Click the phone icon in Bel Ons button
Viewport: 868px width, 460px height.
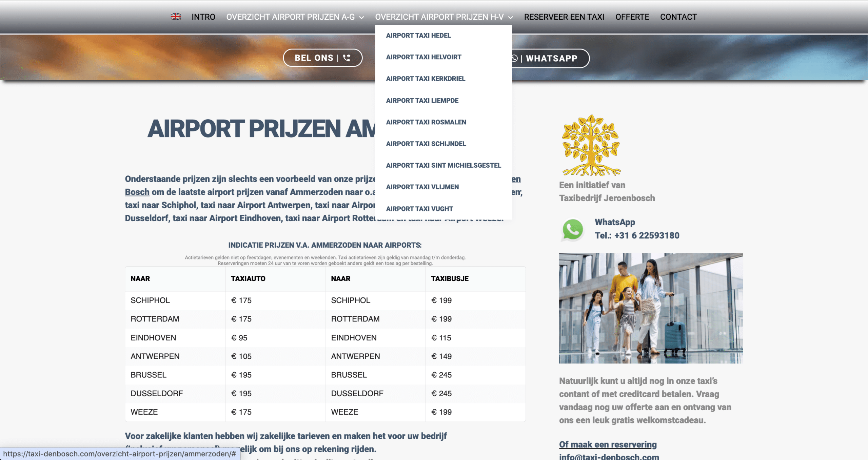[x=347, y=58]
